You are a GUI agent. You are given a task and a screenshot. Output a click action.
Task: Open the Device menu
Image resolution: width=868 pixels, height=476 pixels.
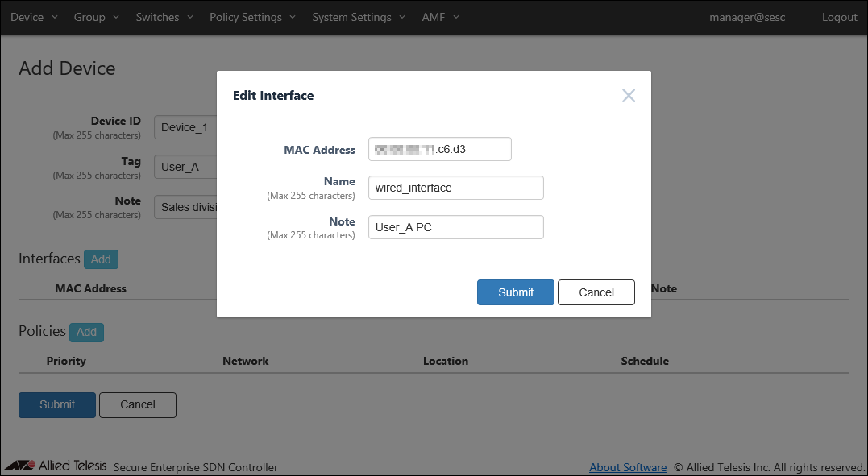(x=34, y=17)
